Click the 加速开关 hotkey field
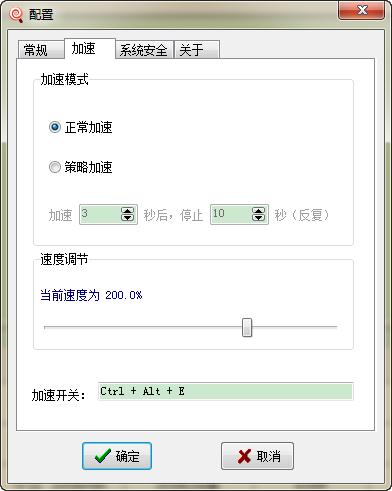This screenshot has width=392, height=491. [x=225, y=391]
